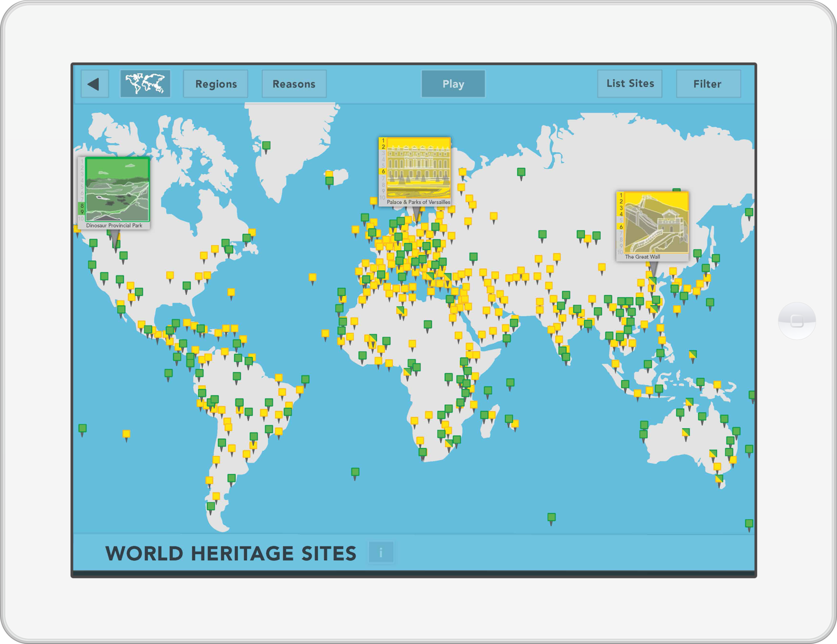Open The Great Wall thumbnail

(653, 226)
